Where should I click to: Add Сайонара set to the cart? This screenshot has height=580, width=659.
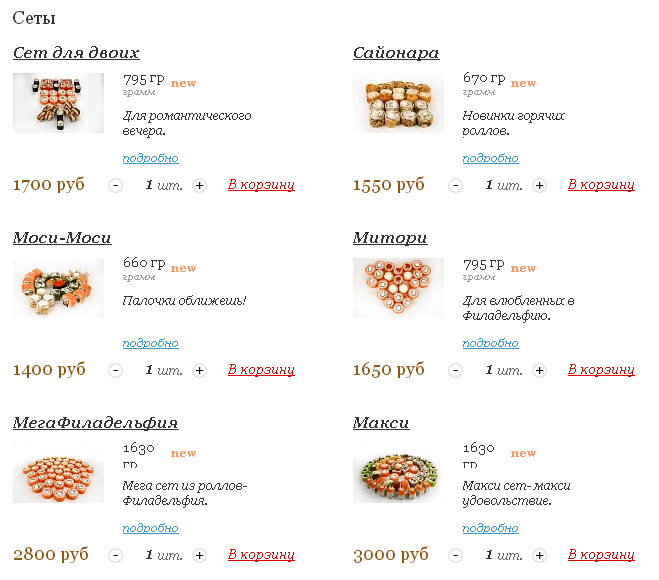(x=601, y=185)
